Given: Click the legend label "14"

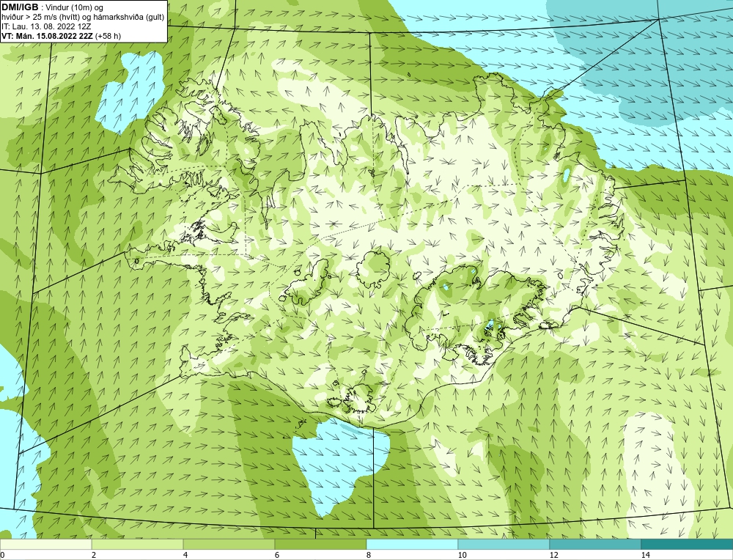Looking at the screenshot, I should pos(645,555).
